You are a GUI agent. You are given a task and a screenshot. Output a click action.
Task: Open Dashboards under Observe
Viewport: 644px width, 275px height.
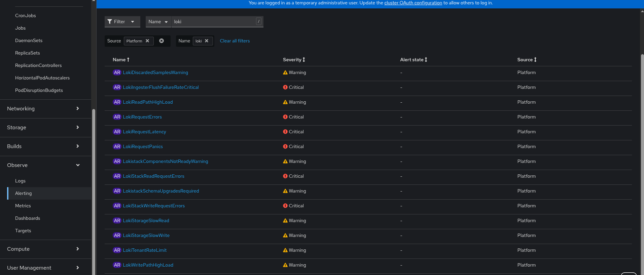28,218
